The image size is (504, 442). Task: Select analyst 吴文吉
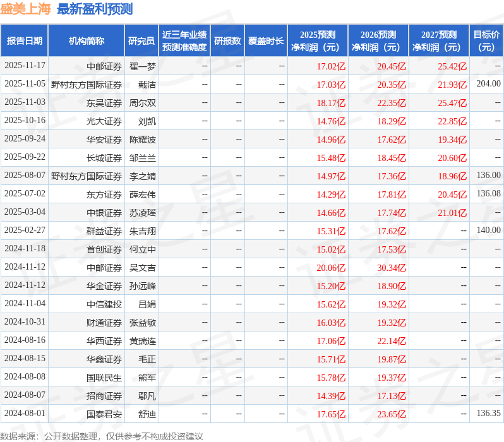tap(142, 268)
